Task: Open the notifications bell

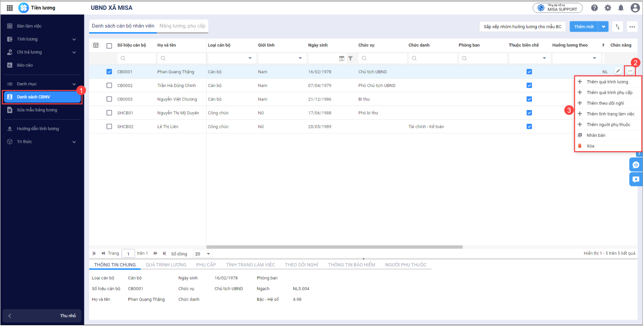Action: [x=621, y=8]
